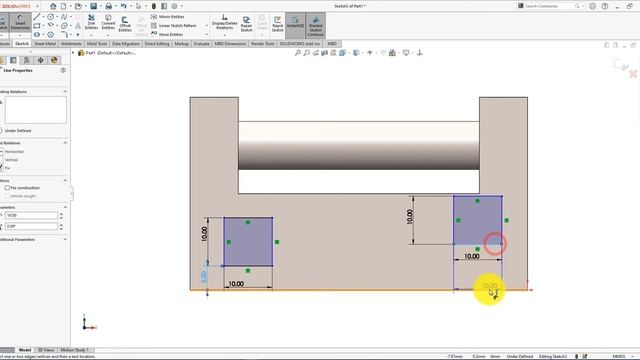Create a new document with New icon
This screenshot has width=640, height=360.
[64, 6]
